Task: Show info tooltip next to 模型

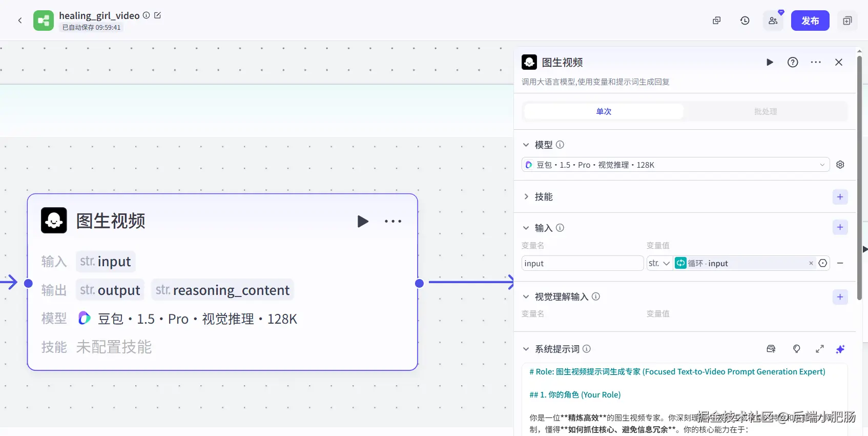Action: pos(560,145)
